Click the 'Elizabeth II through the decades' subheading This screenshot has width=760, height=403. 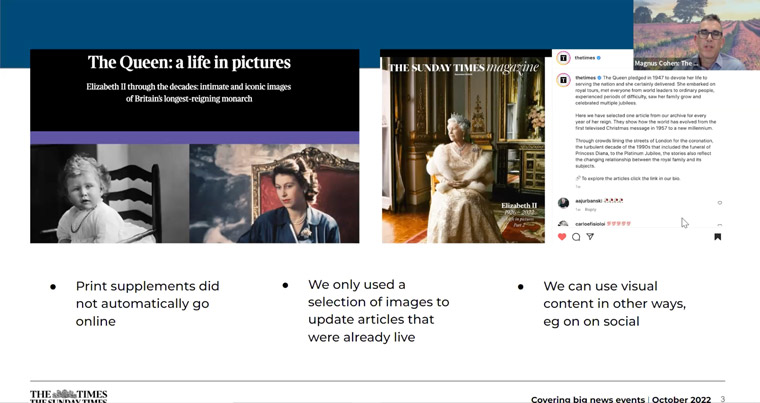pos(189,93)
